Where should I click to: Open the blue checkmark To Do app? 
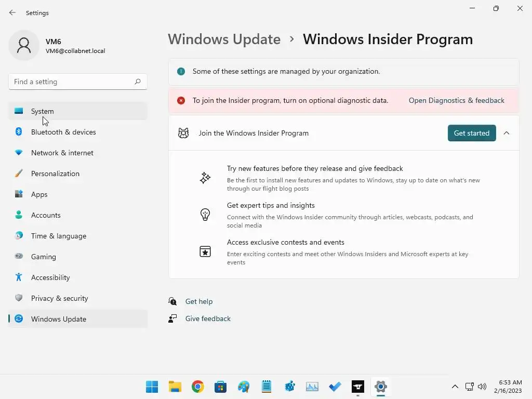pos(335,387)
